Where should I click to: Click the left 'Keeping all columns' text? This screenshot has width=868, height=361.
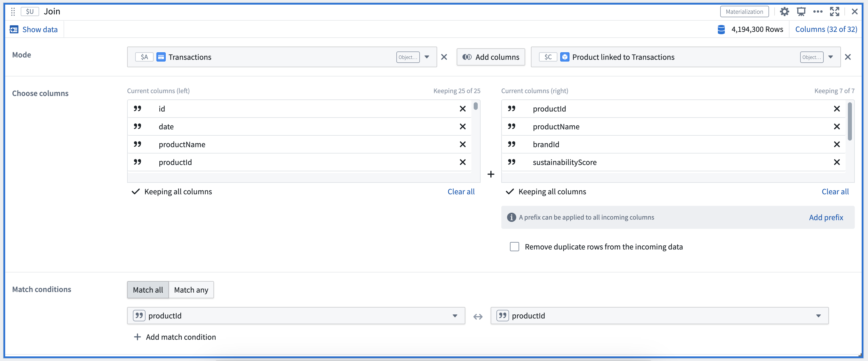point(178,192)
